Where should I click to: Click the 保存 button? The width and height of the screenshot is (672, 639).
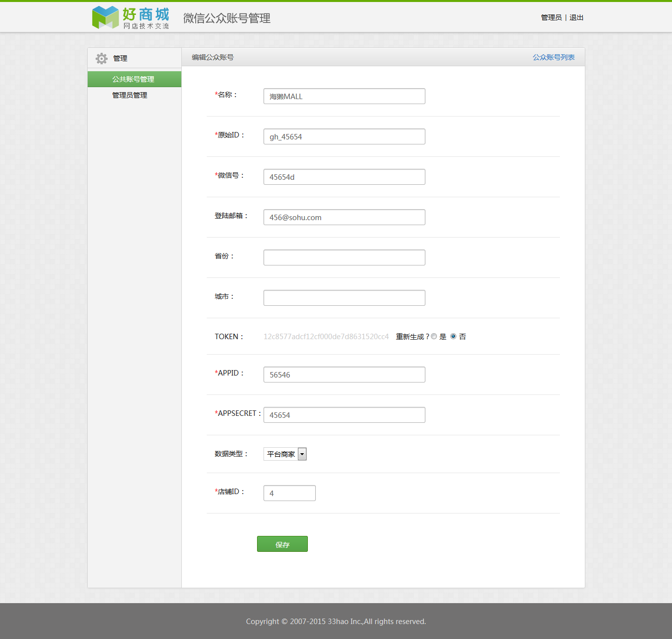pos(282,544)
